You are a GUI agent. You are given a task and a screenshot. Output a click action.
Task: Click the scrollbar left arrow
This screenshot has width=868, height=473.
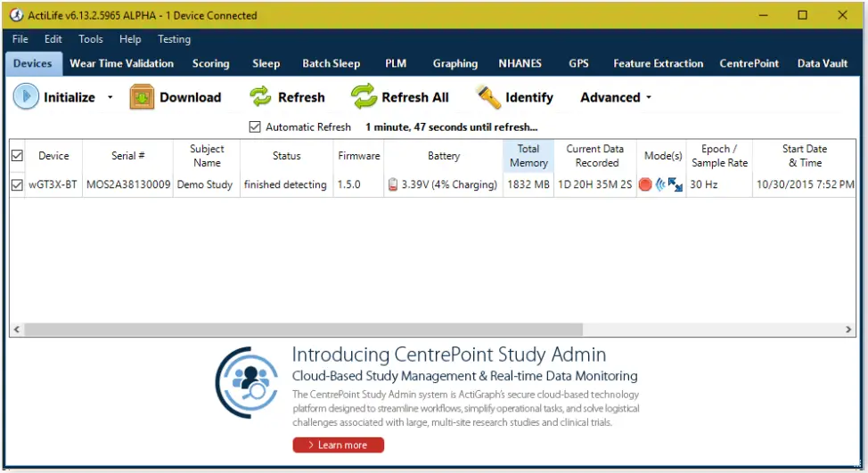point(17,330)
